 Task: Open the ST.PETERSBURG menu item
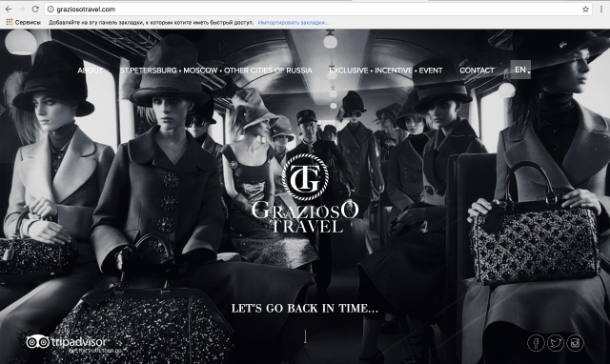pos(149,71)
